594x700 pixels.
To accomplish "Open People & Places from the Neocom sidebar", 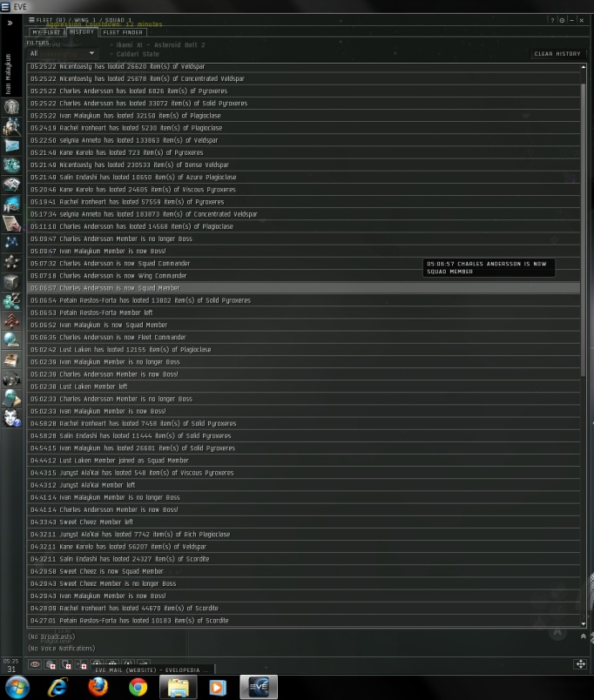I will (11, 127).
